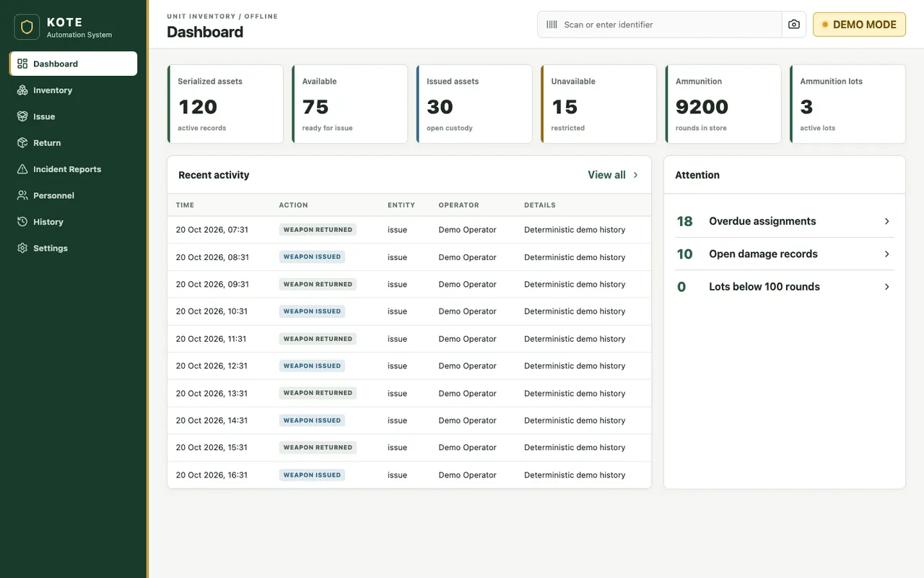
Task: Click WEAPON ISSUED badge in 14:31 row
Action: (313, 420)
